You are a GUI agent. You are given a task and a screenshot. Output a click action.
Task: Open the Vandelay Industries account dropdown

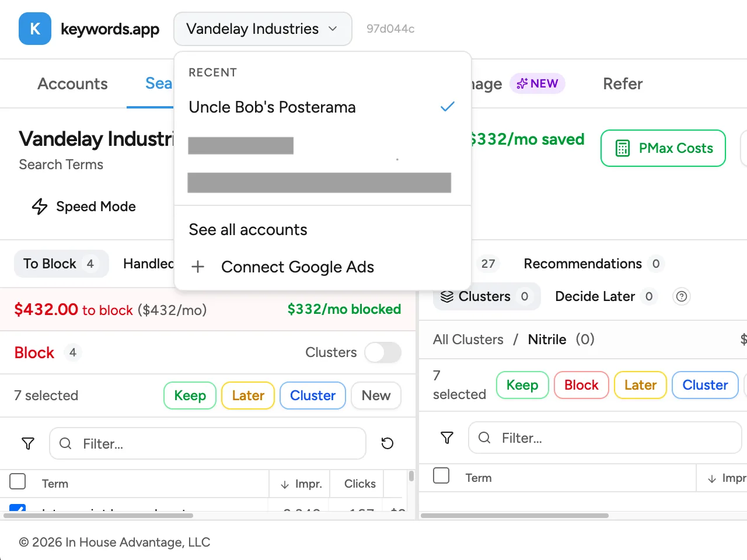[x=263, y=29]
